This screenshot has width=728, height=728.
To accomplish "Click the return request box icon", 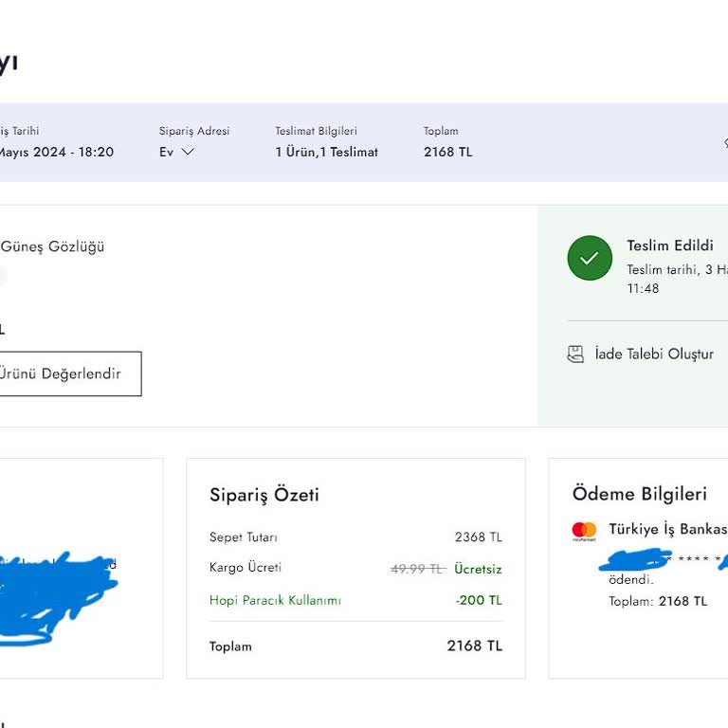I will click(575, 355).
